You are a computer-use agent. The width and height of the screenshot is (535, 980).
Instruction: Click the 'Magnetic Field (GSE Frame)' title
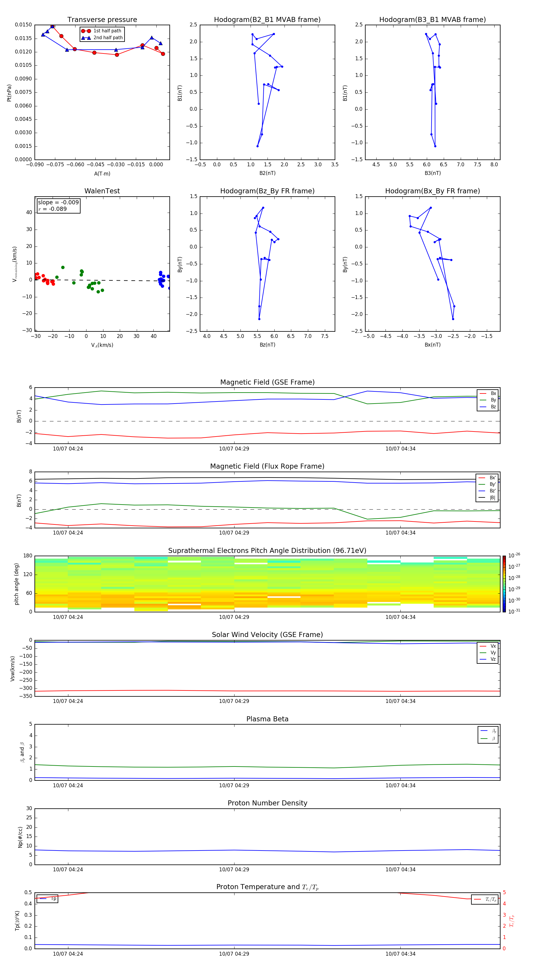pos(267,382)
